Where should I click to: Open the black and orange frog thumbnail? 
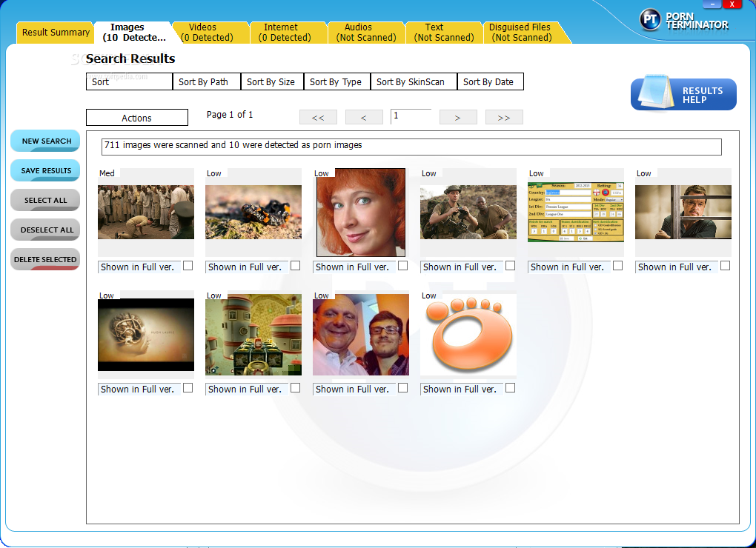point(253,213)
